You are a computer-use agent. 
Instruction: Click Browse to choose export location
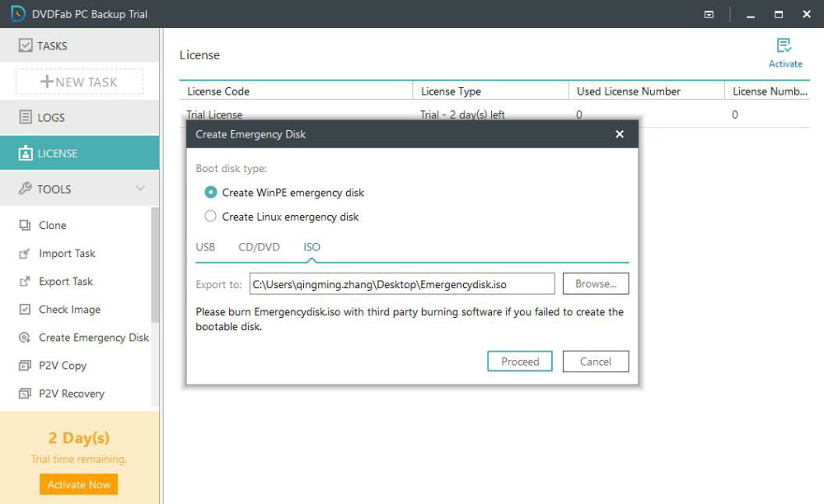click(x=596, y=283)
